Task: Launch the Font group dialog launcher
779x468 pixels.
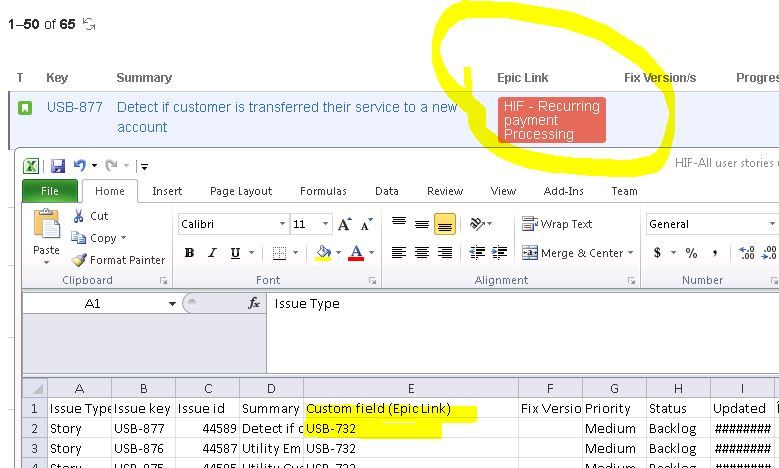Action: point(372,281)
